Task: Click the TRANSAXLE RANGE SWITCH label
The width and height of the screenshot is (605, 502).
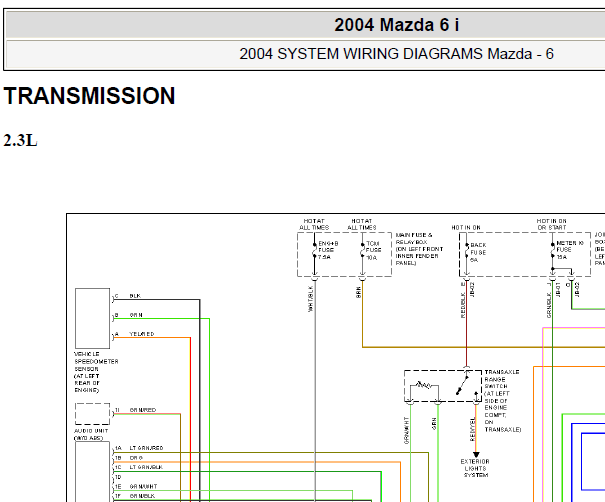Action: (x=503, y=401)
